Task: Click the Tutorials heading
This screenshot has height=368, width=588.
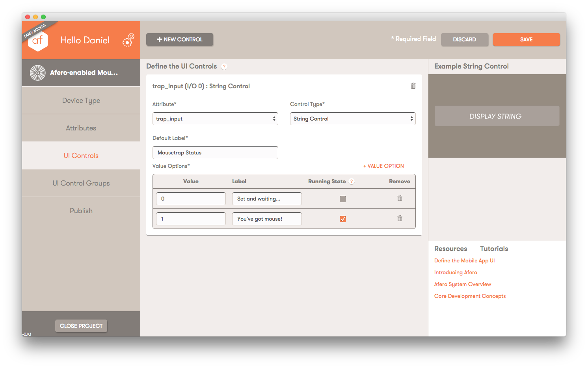Action: point(494,249)
